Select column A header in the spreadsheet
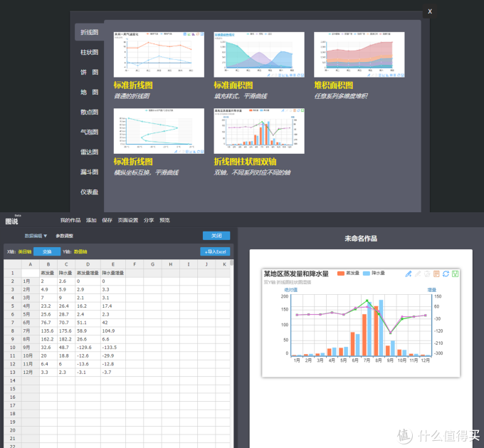484x448 pixels. pyautogui.click(x=30, y=264)
